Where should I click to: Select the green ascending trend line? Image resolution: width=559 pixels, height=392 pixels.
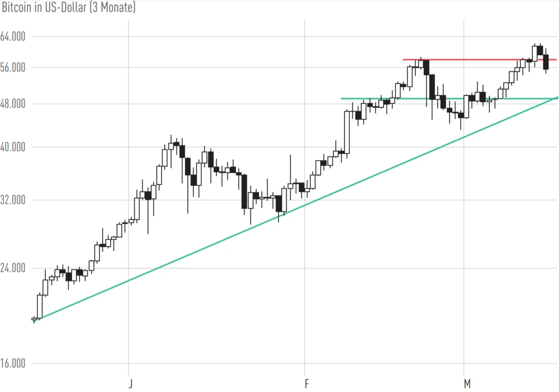(224, 234)
